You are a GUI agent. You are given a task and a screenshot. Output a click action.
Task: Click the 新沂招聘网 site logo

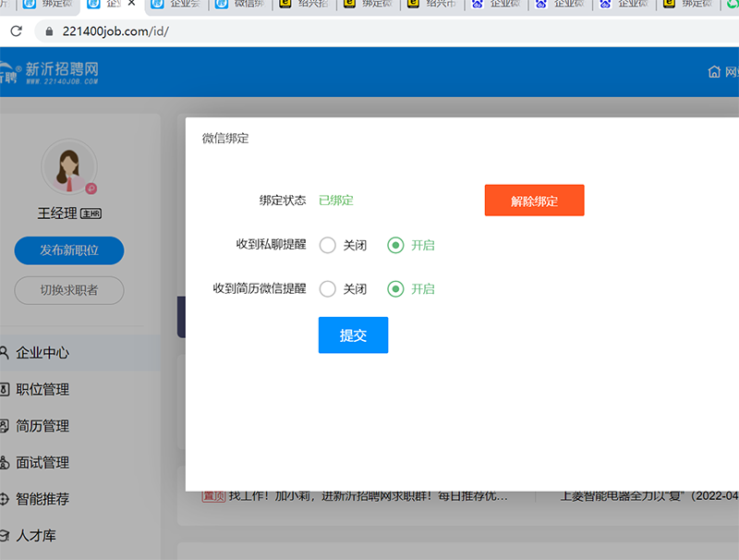51,72
